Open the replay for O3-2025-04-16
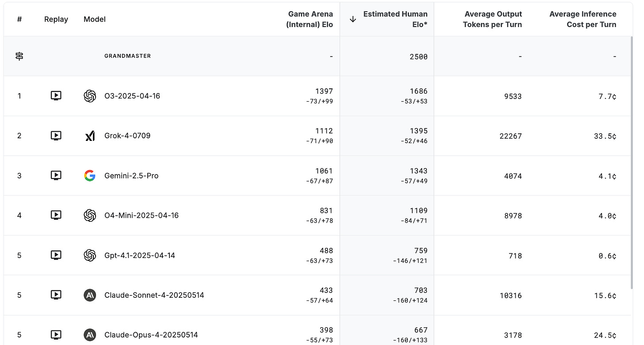The height and width of the screenshot is (345, 644). coord(56,96)
